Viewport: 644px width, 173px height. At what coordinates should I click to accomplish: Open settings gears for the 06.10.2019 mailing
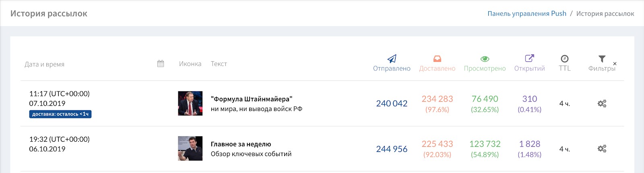[602, 148]
